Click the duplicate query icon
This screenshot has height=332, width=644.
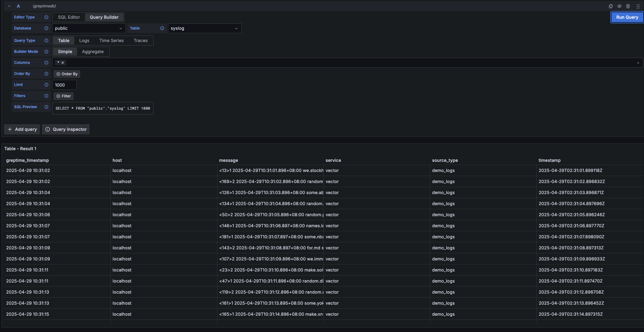tap(611, 6)
